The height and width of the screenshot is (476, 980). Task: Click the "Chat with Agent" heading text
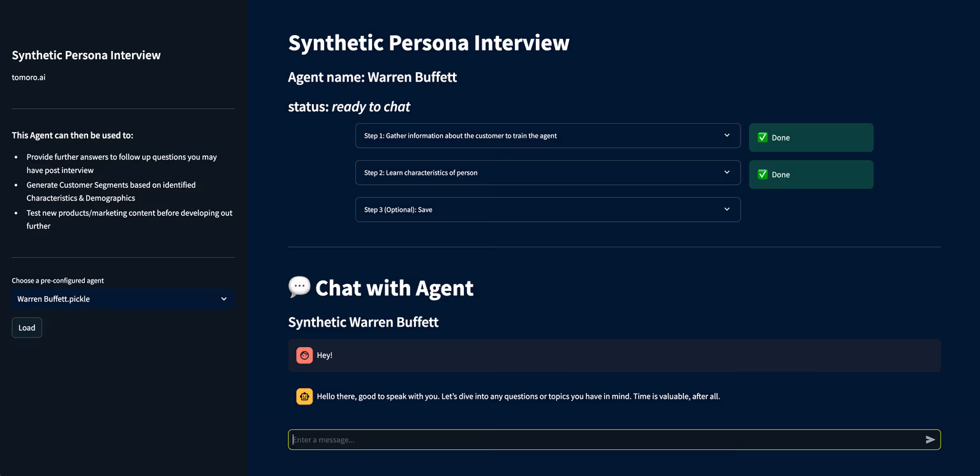[x=394, y=288]
